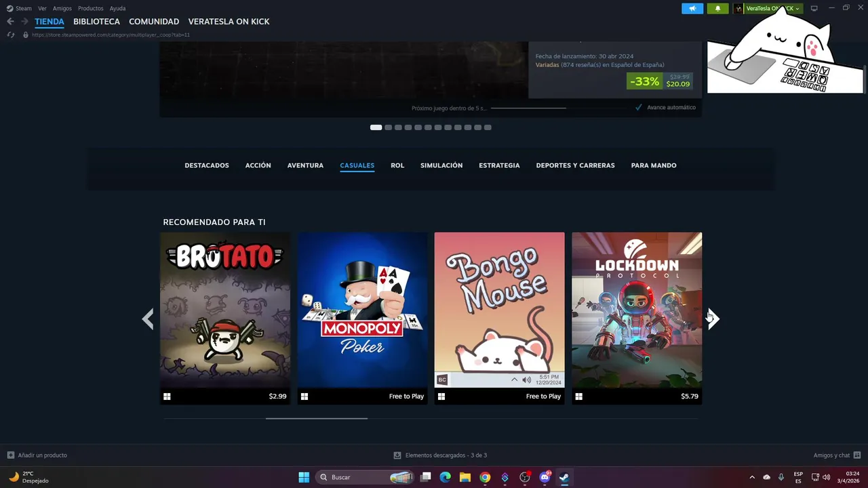868x488 pixels.
Task: Click the store URL address text
Action: [x=111, y=35]
